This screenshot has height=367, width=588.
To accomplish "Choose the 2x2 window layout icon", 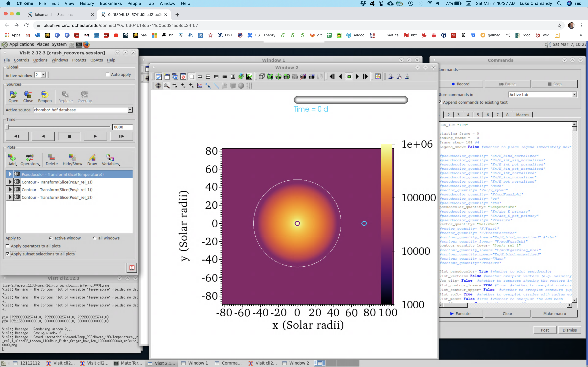I will click(x=208, y=77).
